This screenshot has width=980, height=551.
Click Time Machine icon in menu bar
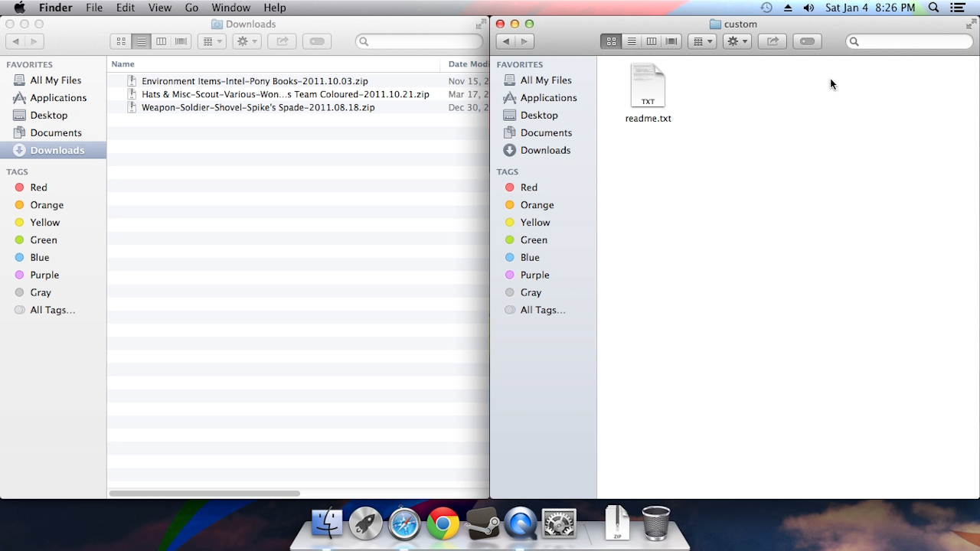pyautogui.click(x=766, y=8)
